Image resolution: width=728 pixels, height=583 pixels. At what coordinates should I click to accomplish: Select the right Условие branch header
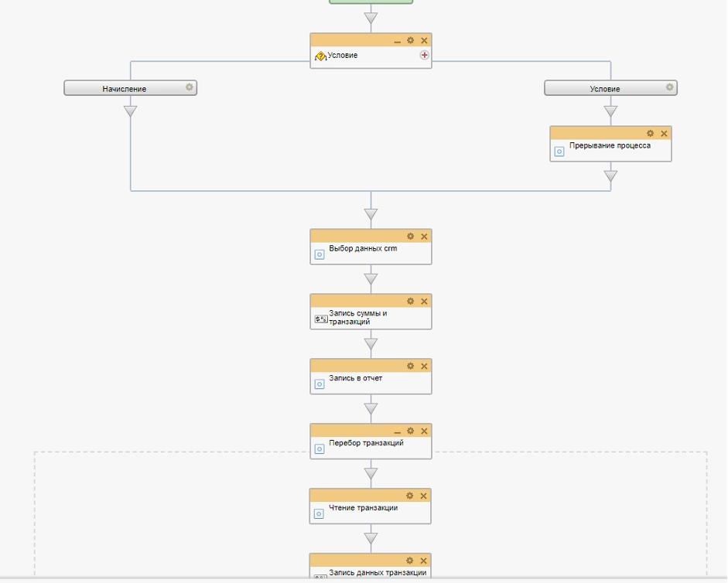point(604,89)
